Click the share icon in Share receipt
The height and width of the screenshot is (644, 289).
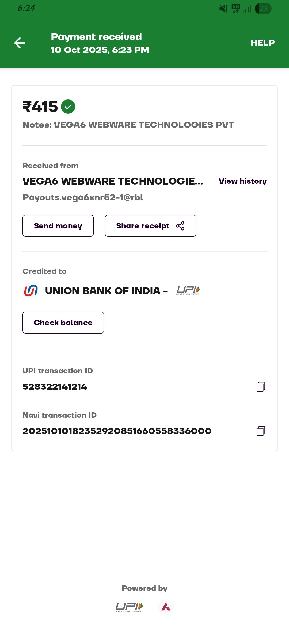click(180, 226)
